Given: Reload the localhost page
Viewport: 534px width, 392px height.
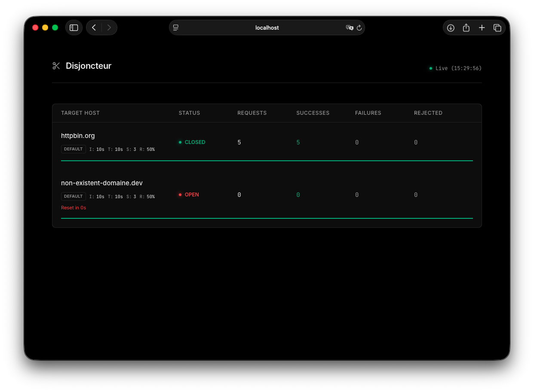Looking at the screenshot, I should pyautogui.click(x=359, y=28).
